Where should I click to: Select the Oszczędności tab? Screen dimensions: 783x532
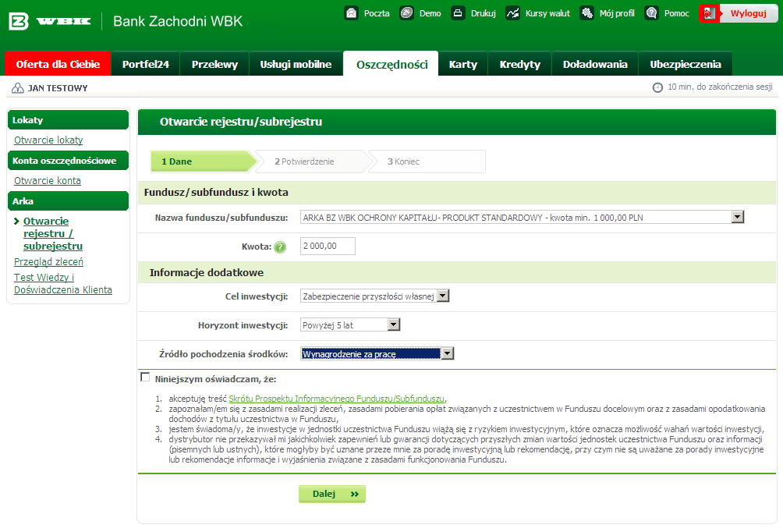point(391,64)
